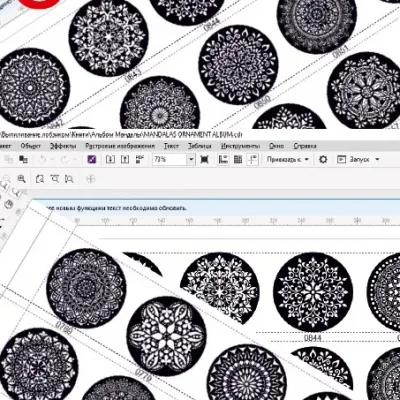
Task: Expand the zoom level dropdown arrow
Action: point(191,160)
